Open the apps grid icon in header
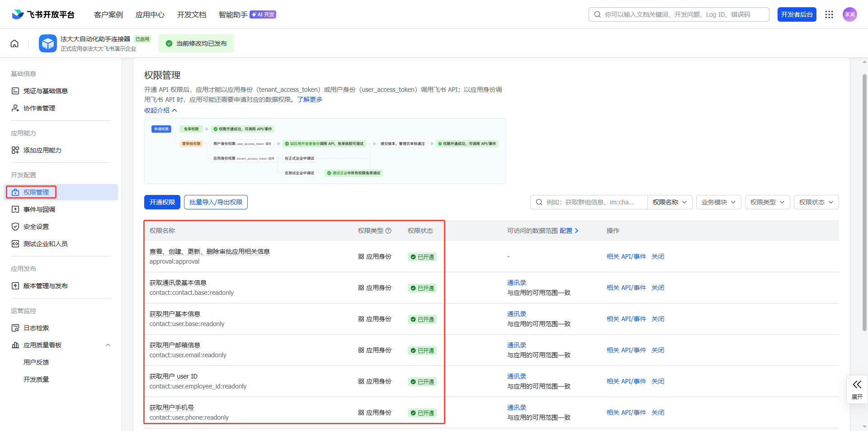Viewport: 868px width, 431px height. click(x=829, y=14)
